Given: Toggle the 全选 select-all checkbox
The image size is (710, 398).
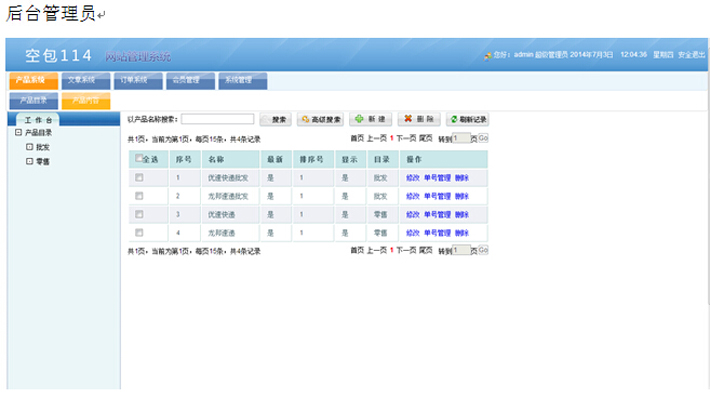Looking at the screenshot, I should click(139, 158).
